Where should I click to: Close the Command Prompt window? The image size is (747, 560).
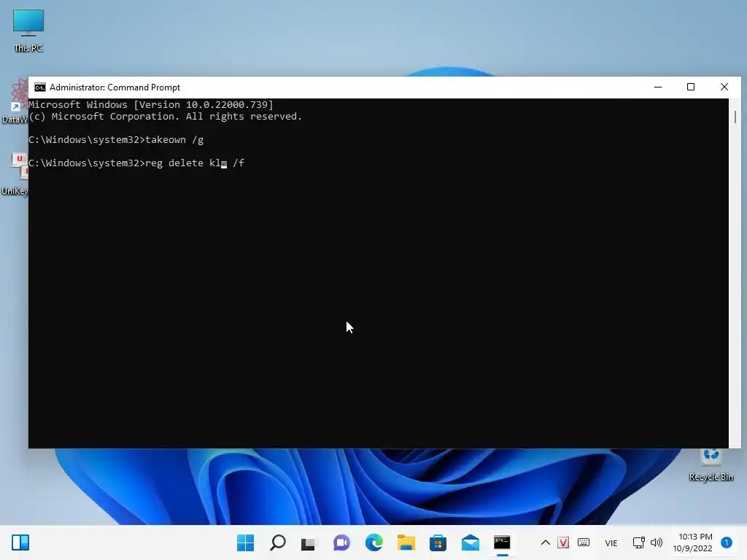tap(724, 87)
